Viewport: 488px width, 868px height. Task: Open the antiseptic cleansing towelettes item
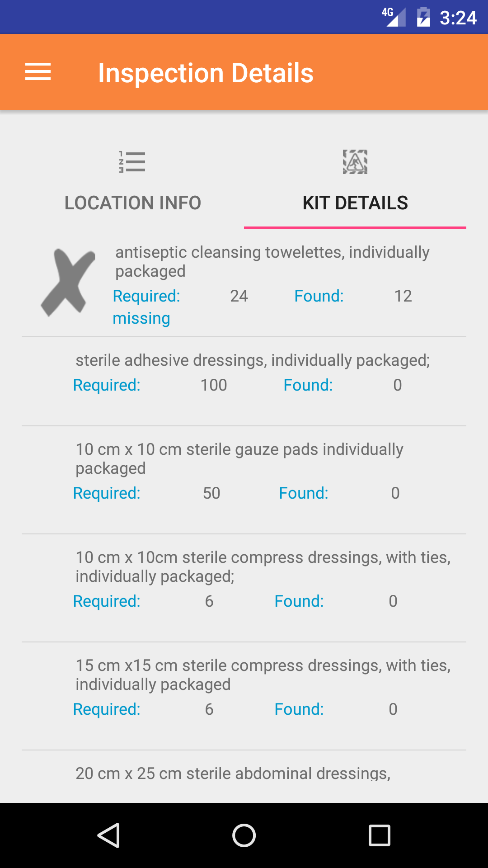point(272,261)
